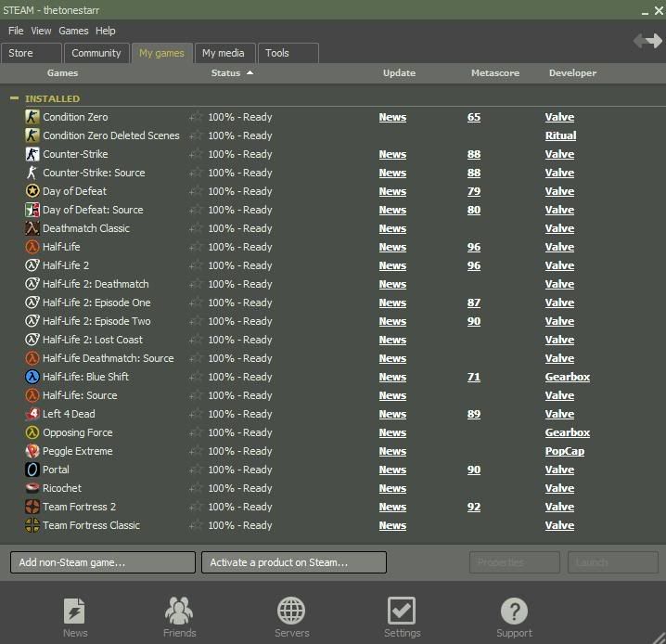
Task: Click the Deathmatch Classic icon
Action: 32,228
